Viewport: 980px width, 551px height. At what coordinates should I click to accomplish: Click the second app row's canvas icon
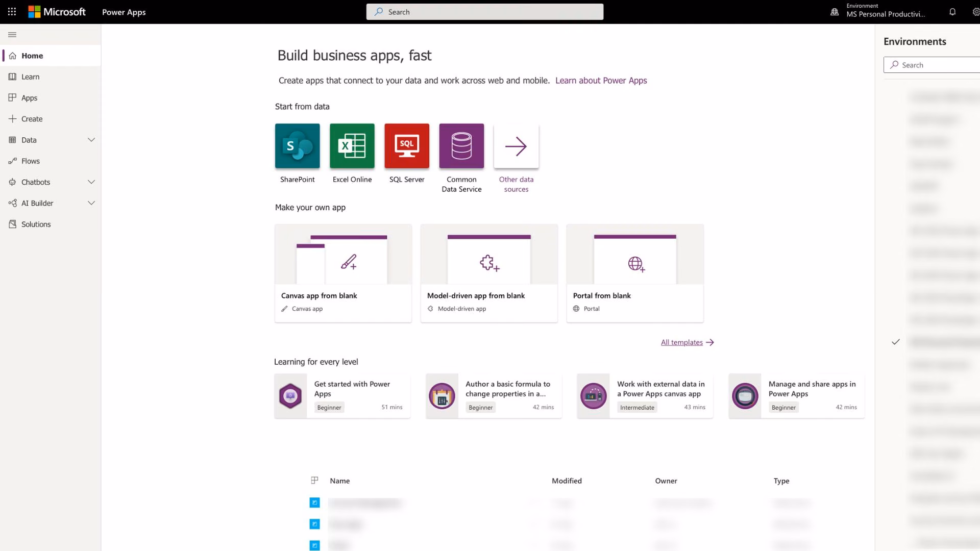(x=314, y=524)
